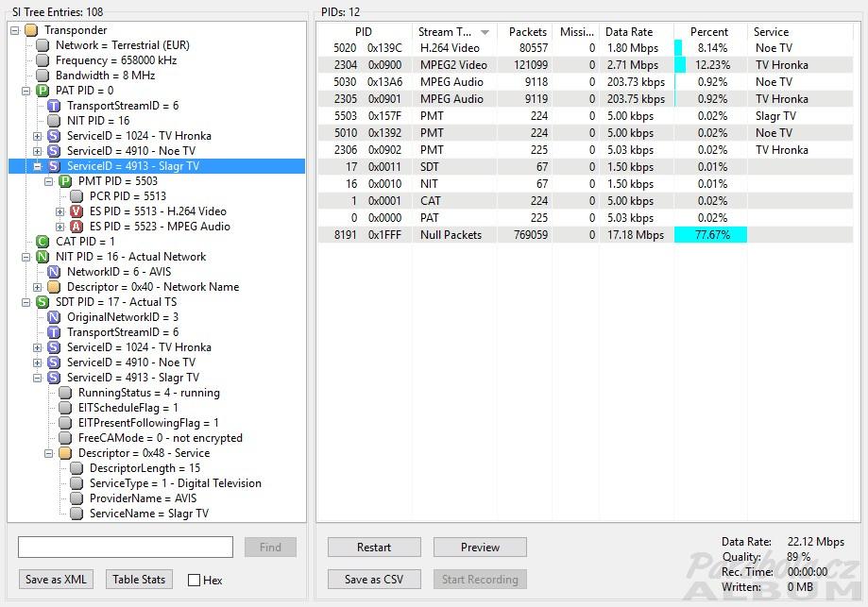Click the Null Packets 77.67% percent bar
868x607 pixels.
710,235
